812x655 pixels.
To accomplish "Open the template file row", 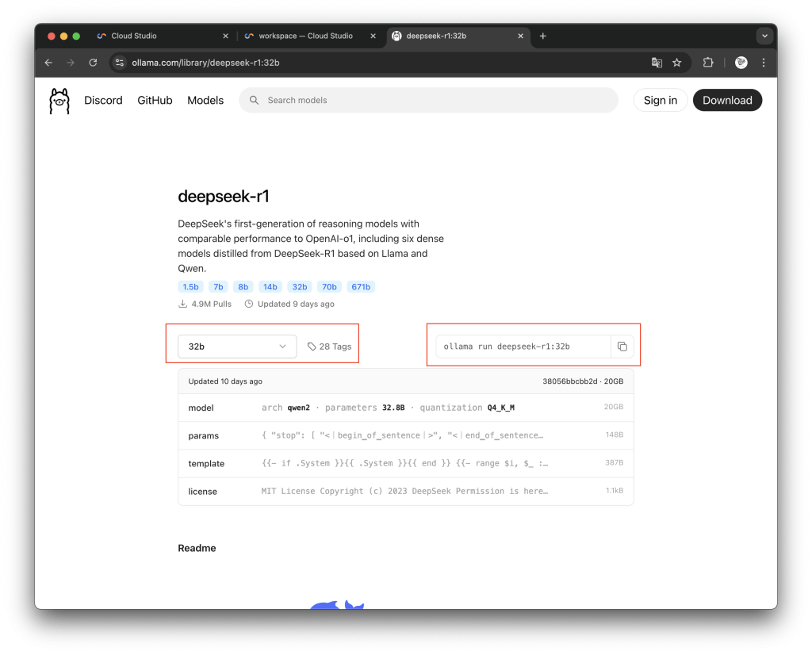I will click(405, 463).
